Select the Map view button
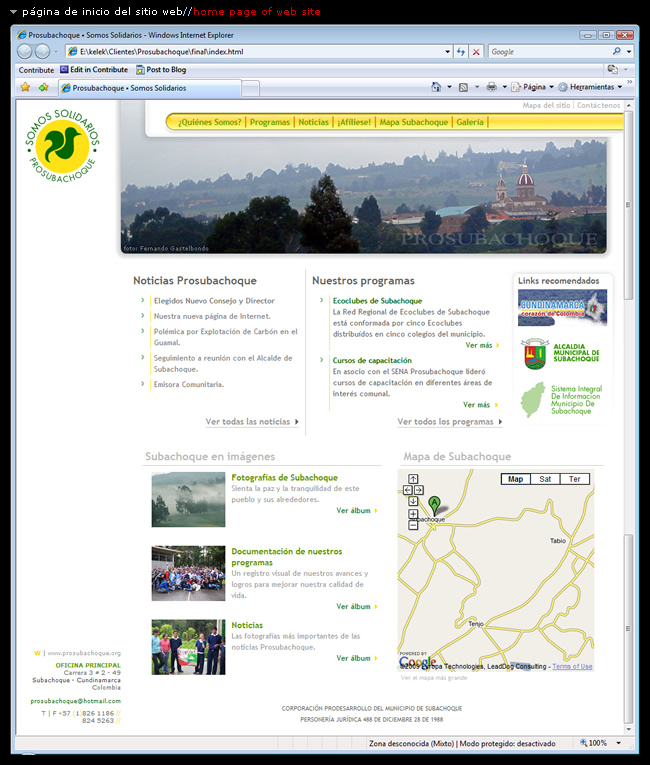This screenshot has width=650, height=765. (x=515, y=479)
